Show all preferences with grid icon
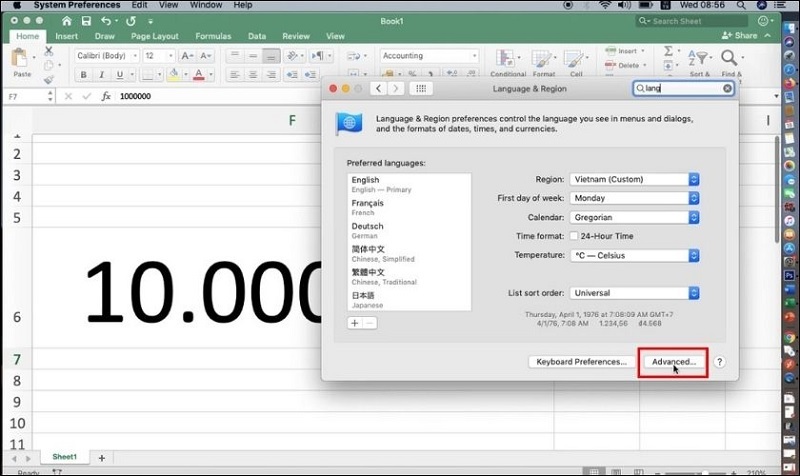 pos(422,89)
